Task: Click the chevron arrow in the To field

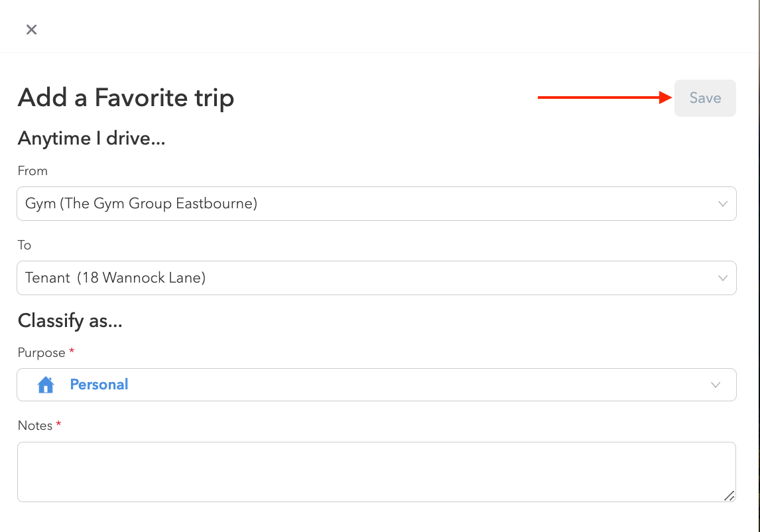Action: click(x=723, y=278)
